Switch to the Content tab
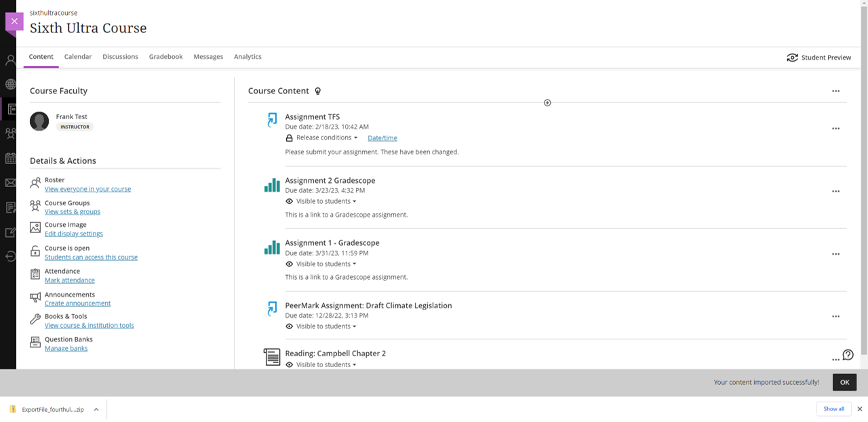The width and height of the screenshot is (868, 422). (x=41, y=57)
